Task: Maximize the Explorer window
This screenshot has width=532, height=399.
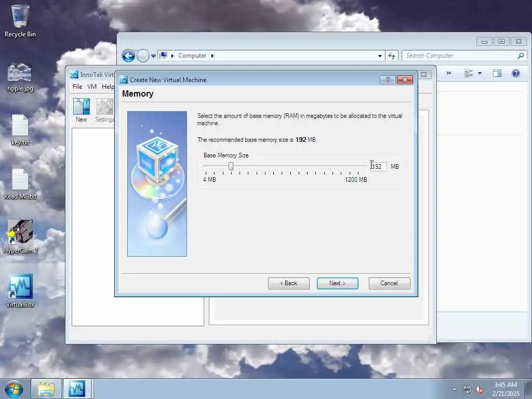Action: pyautogui.click(x=501, y=42)
